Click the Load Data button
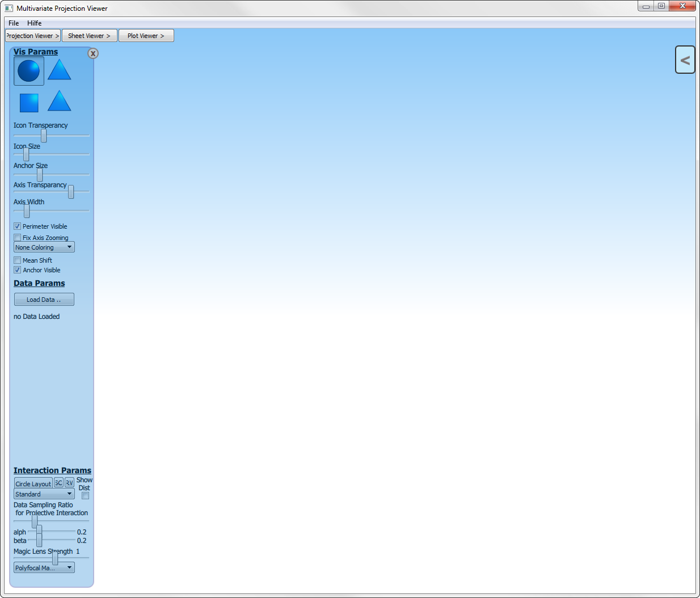Screen dimensions: 700x598 tap(44, 300)
